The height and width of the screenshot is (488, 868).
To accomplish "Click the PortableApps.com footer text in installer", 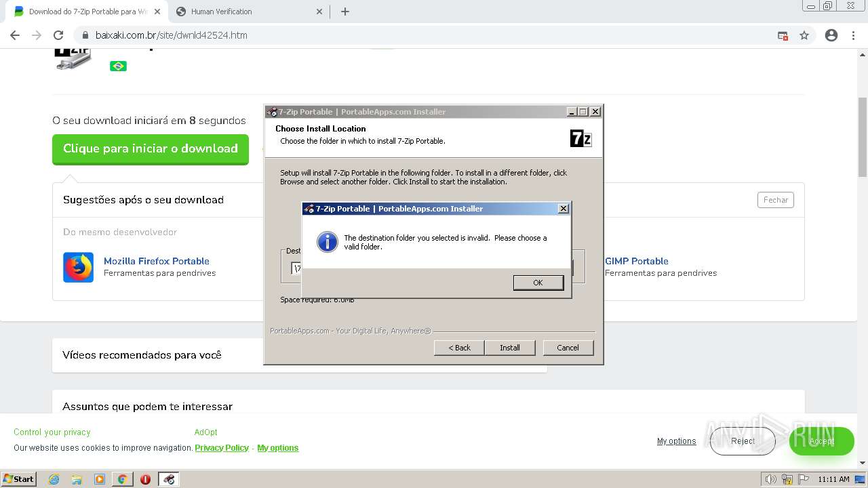I will coord(350,331).
